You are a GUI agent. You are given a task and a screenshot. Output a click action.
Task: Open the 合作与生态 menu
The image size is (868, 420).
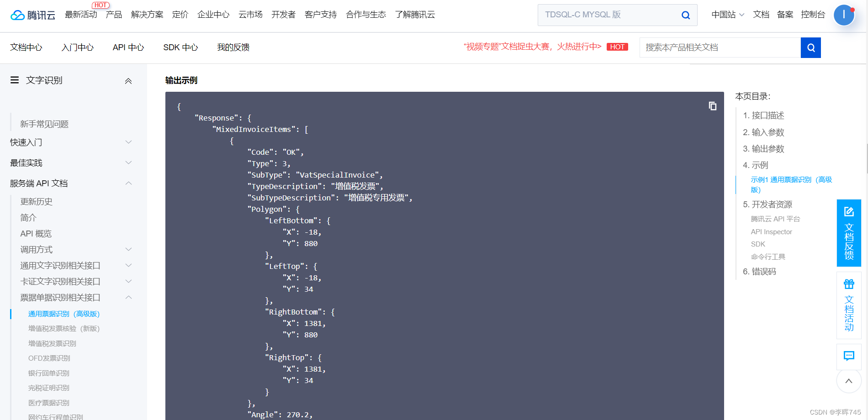point(366,15)
